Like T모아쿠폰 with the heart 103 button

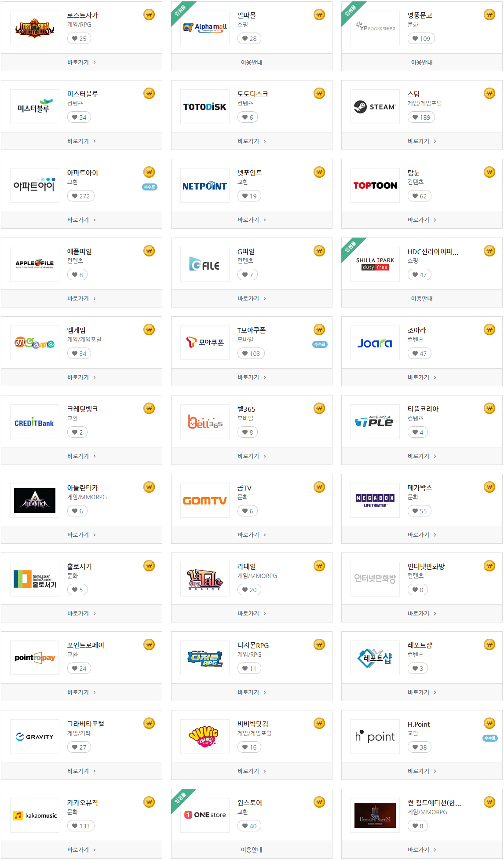pos(251,354)
